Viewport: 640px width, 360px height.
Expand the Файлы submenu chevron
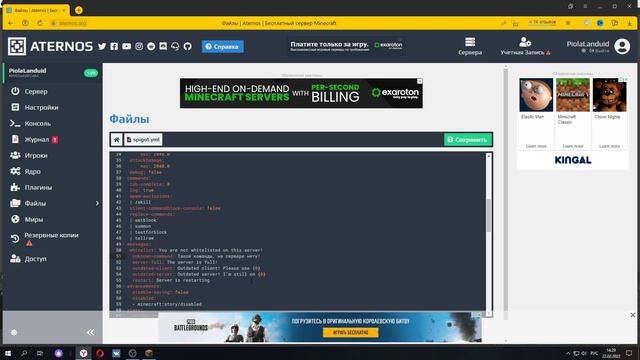(x=97, y=203)
